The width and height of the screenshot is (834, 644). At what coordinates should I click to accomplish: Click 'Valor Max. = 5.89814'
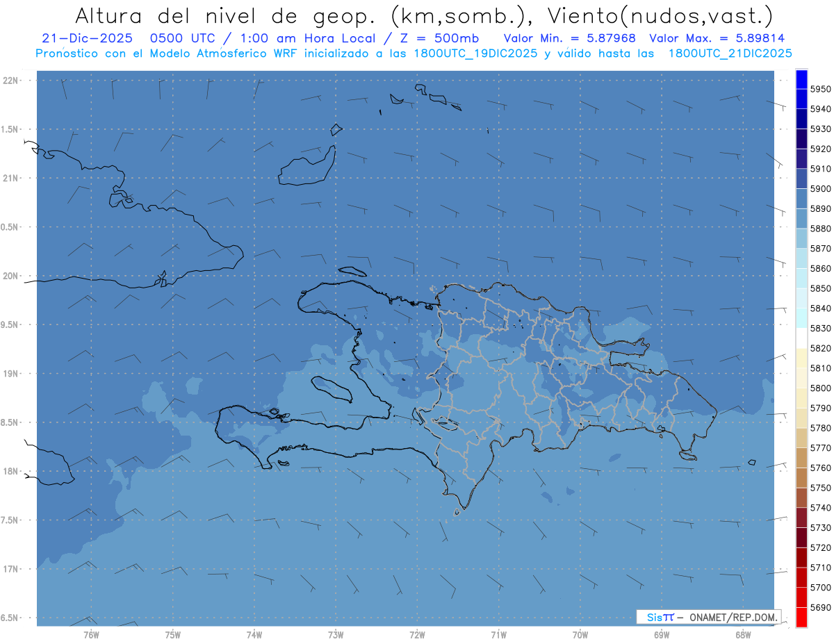(717, 38)
